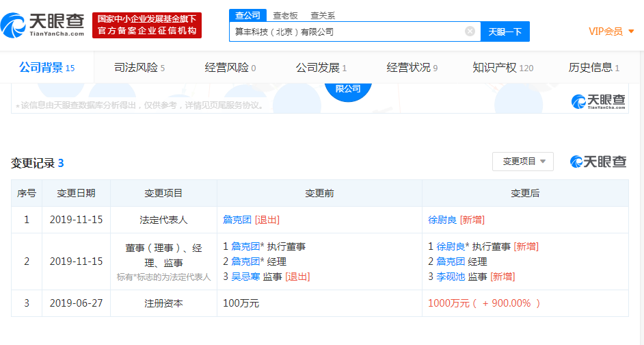Click the 天眼一下 search button
644x345 pixels.
tap(505, 31)
